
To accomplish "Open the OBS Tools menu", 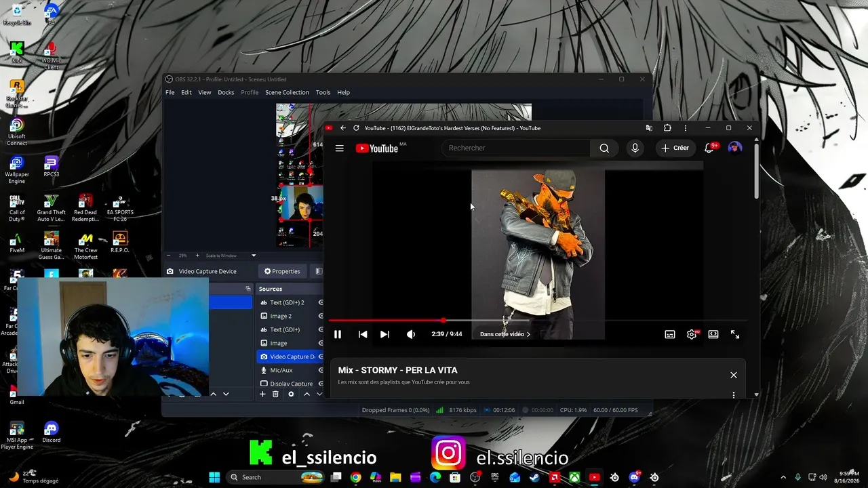I will pos(323,92).
